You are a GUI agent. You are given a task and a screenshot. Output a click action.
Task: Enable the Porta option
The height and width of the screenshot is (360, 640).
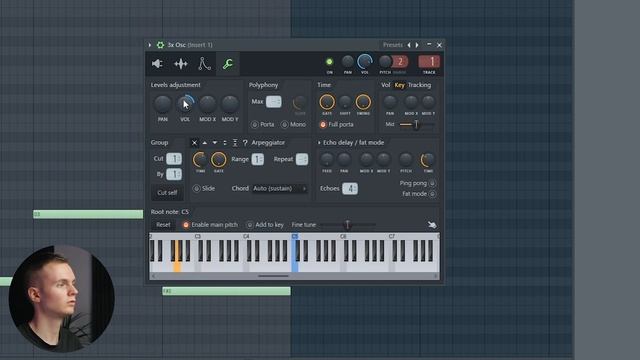(255, 124)
